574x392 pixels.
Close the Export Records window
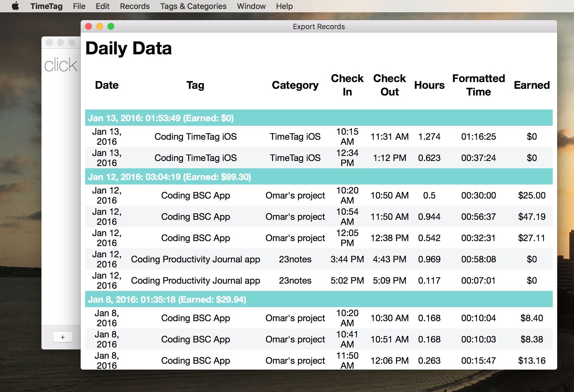pos(88,26)
